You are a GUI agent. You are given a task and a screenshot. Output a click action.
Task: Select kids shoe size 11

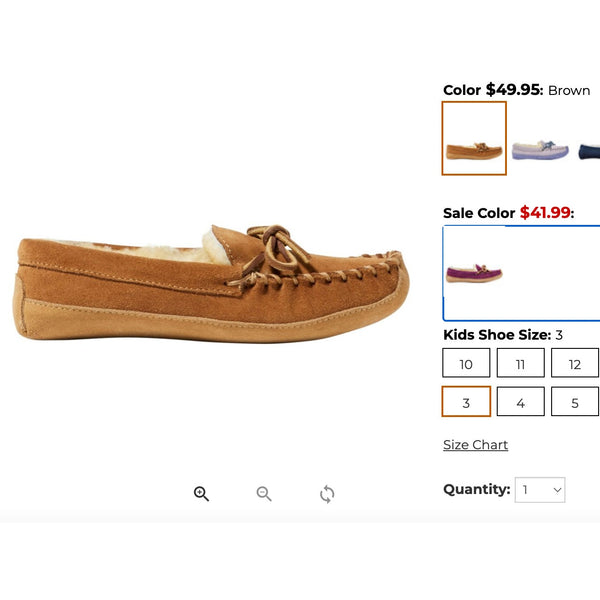click(520, 363)
